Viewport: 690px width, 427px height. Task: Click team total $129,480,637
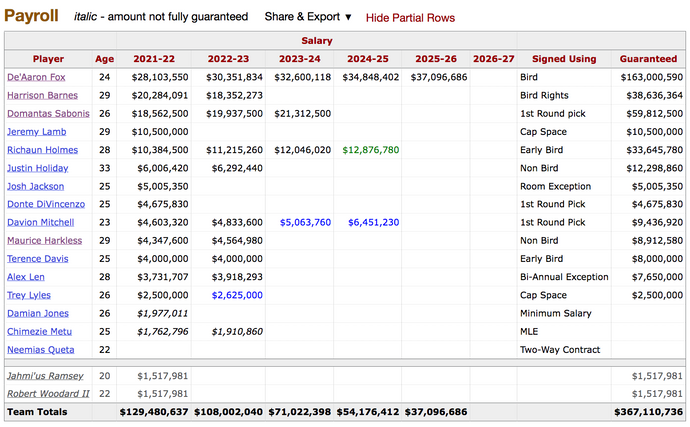click(x=154, y=412)
